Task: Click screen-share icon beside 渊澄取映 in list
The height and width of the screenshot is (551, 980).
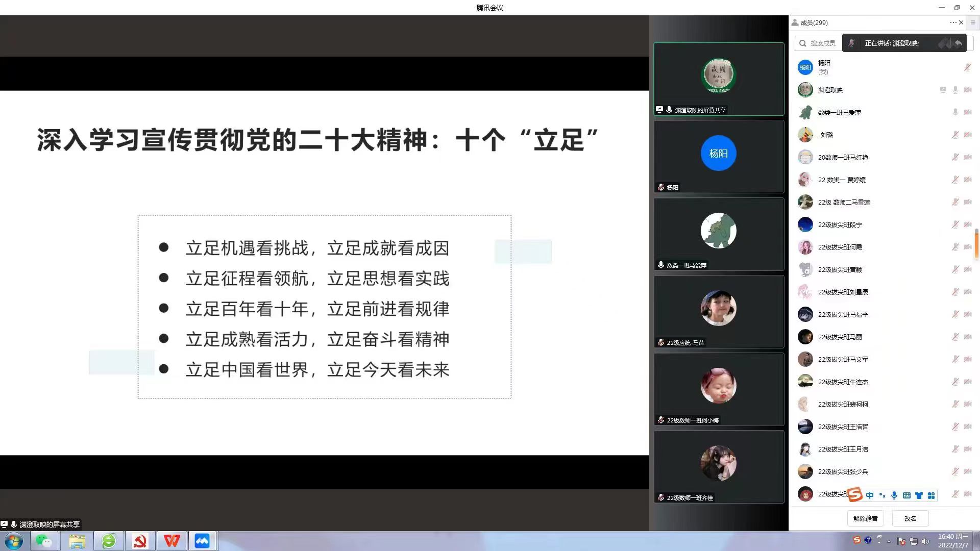Action: (943, 90)
